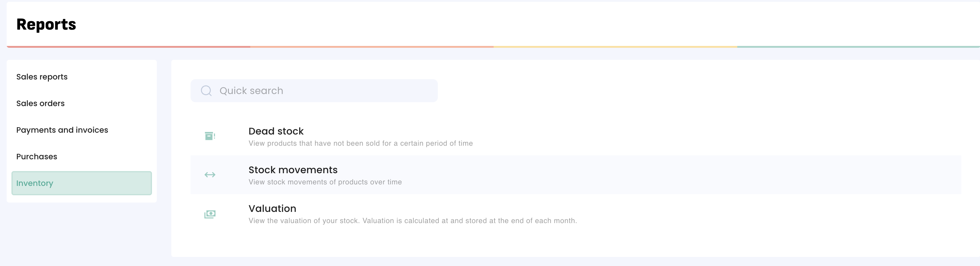980x266 pixels.
Task: Open the Valuation report
Action: tap(272, 209)
